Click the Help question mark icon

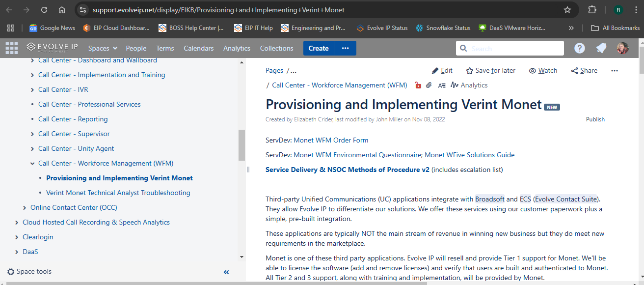(580, 48)
